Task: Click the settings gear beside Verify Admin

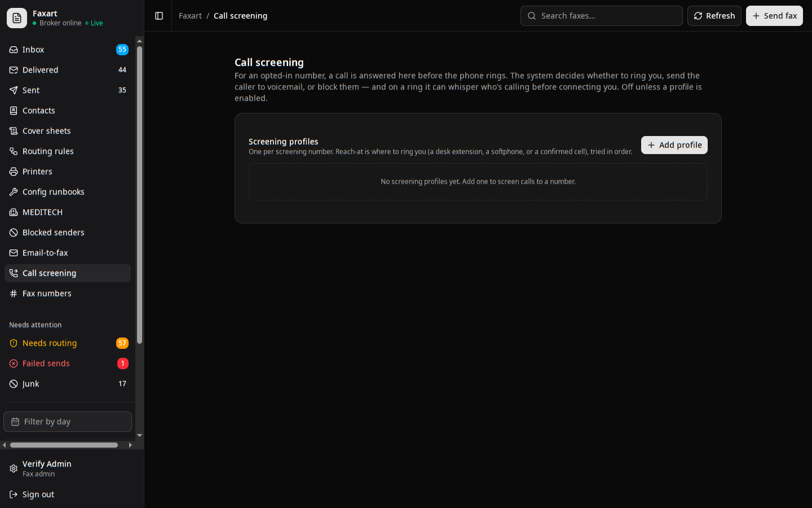Action: 14,468
